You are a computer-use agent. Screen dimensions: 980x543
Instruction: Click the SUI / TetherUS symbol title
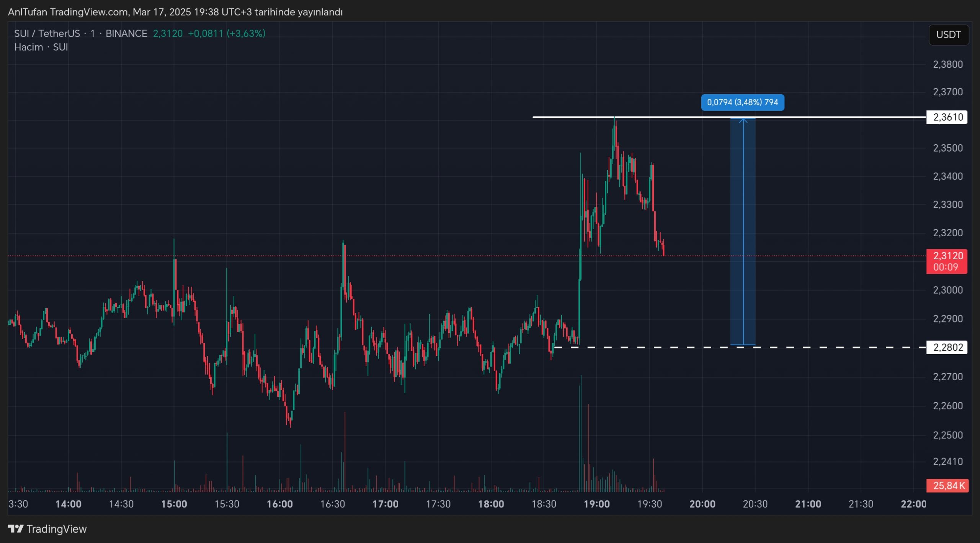pos(47,34)
